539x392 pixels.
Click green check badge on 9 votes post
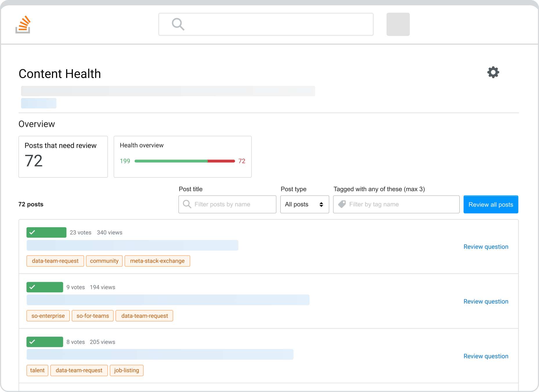pos(45,287)
